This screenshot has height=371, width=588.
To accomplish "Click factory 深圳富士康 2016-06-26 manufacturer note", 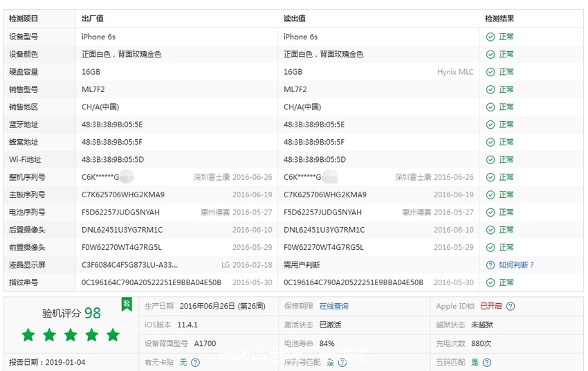I will (x=233, y=177).
